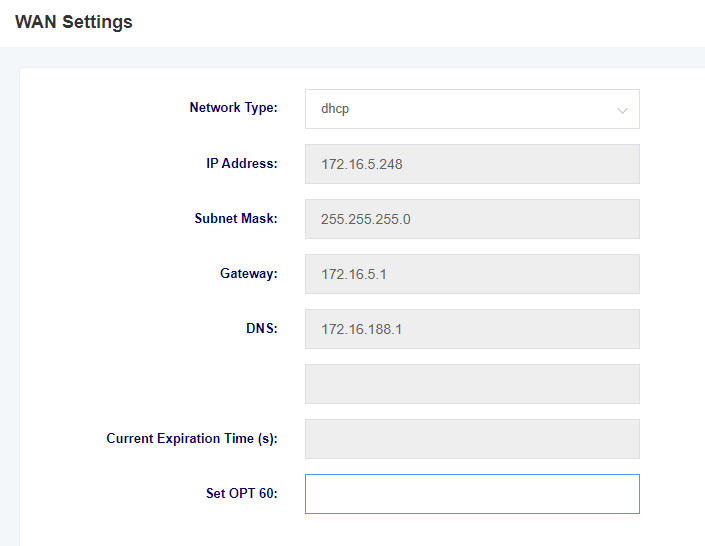
Task: Click the Set OPT 60 label
Action: 242,493
